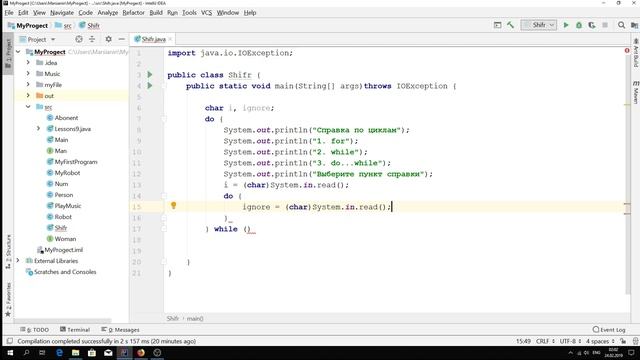Open Windows search in taskbar

26,353
